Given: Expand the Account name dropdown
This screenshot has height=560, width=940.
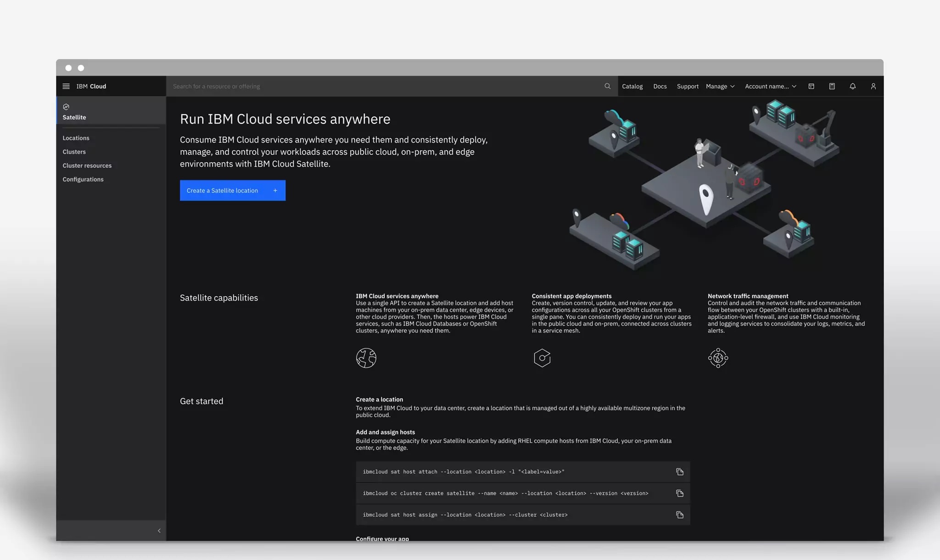Looking at the screenshot, I should [771, 86].
